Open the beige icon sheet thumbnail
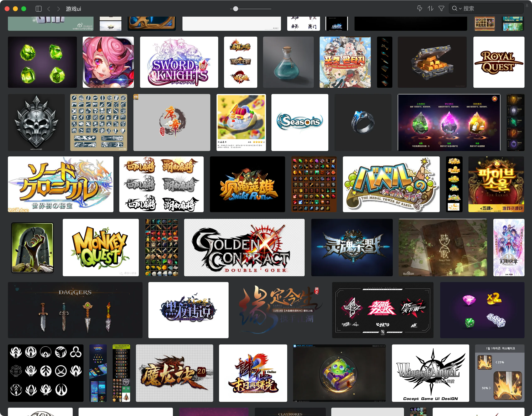The height and width of the screenshot is (416, 532). tap(99, 123)
